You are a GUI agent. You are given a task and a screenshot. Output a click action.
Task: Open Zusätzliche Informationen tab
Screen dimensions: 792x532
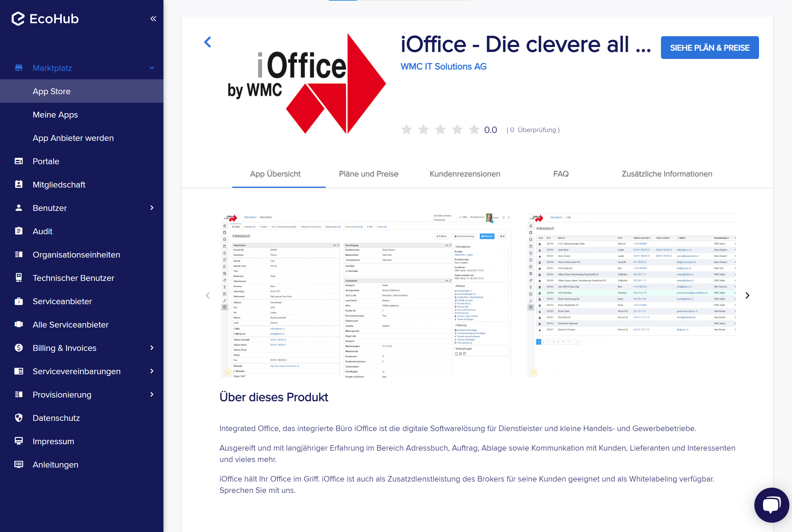[667, 174]
